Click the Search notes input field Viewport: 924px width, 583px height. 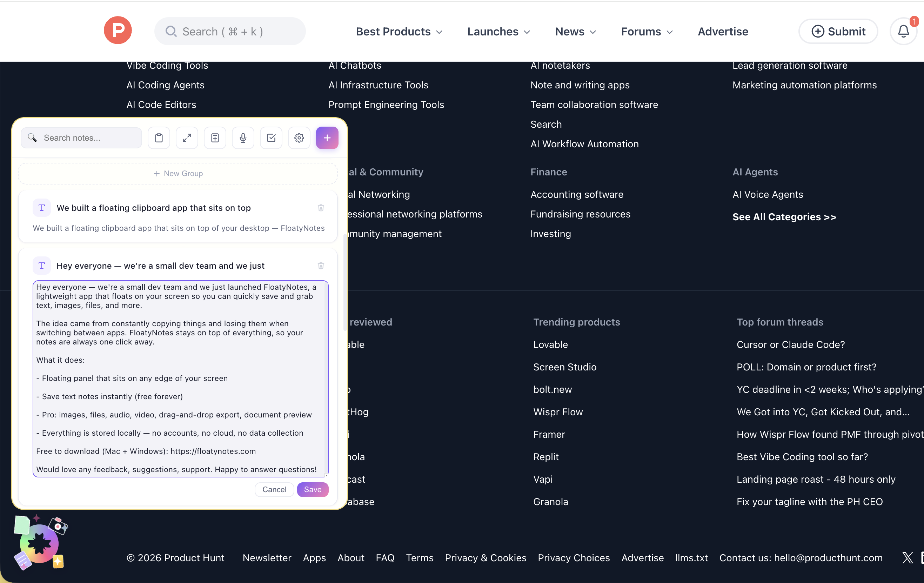coord(81,138)
